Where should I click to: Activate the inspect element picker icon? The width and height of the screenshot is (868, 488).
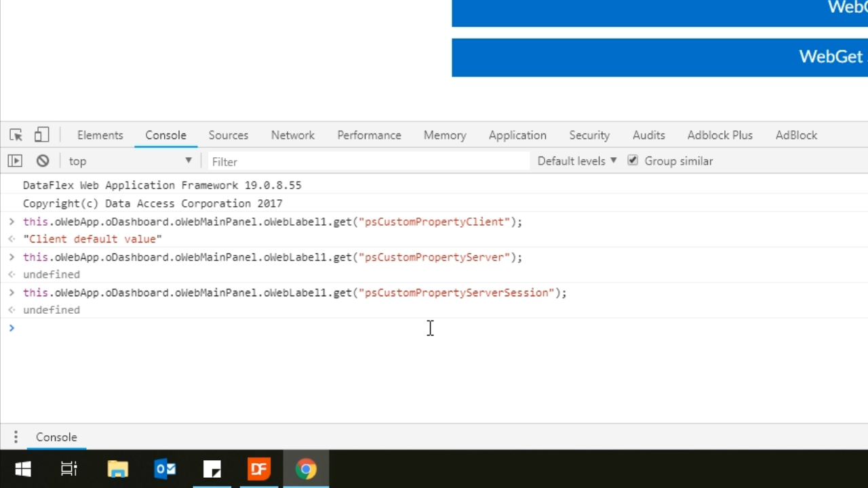click(x=16, y=135)
